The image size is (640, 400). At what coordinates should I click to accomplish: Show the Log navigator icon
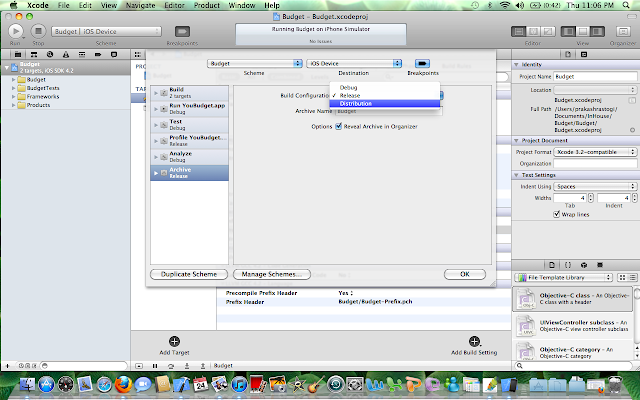pyautogui.click(x=114, y=54)
